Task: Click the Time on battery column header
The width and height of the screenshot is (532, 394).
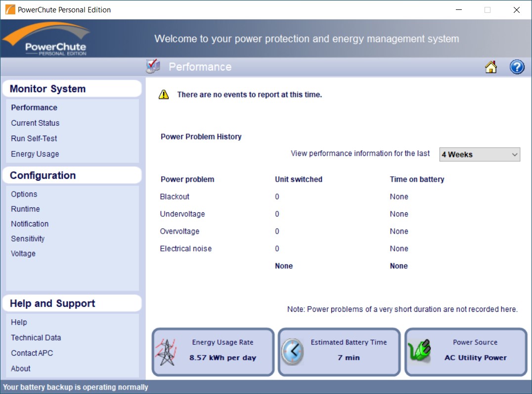Action: click(x=417, y=179)
